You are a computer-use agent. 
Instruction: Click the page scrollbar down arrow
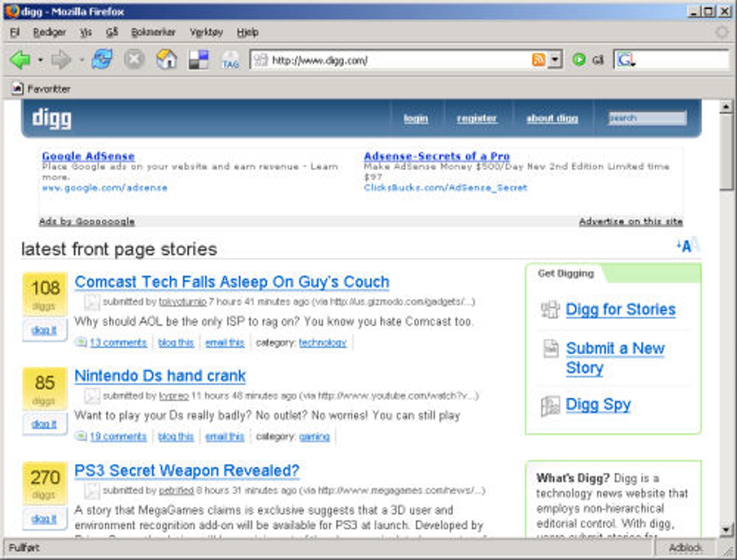click(x=726, y=530)
